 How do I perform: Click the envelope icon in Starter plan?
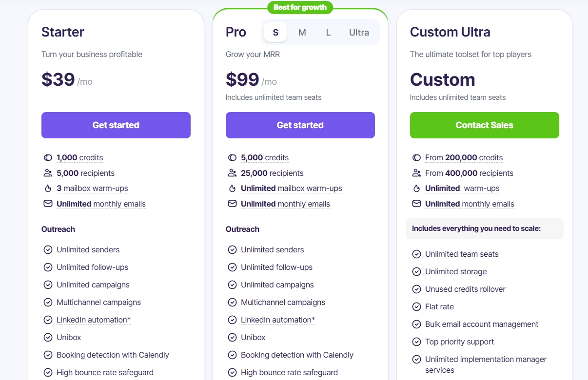(x=48, y=204)
